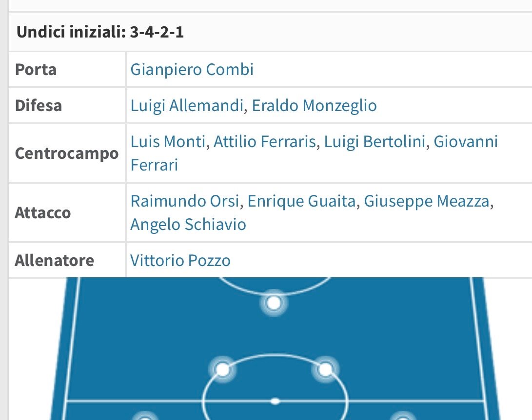Click the Centrocampo row label

point(67,153)
